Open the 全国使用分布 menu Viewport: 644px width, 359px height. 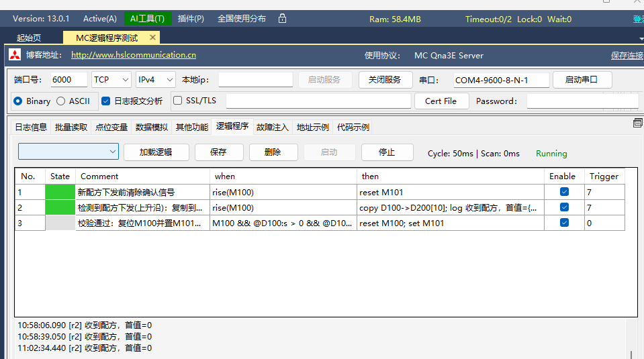coord(242,19)
